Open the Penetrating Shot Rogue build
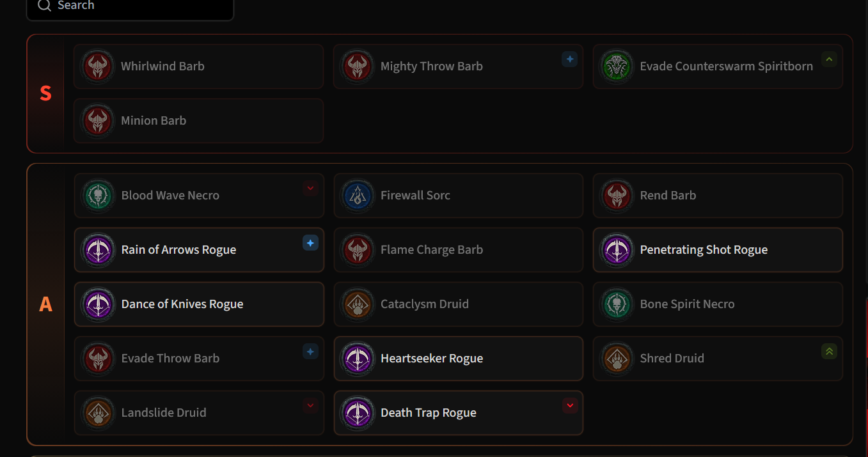Image resolution: width=868 pixels, height=457 pixels. click(x=718, y=250)
